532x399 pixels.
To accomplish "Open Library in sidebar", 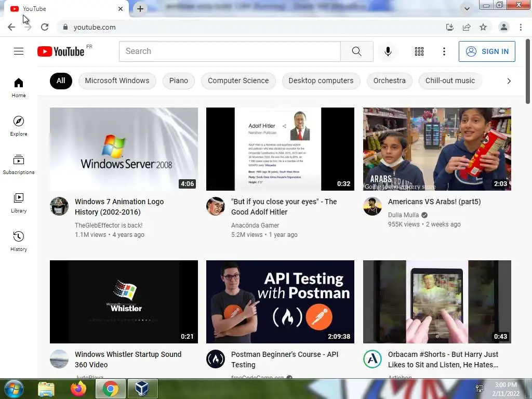I will coord(19,203).
